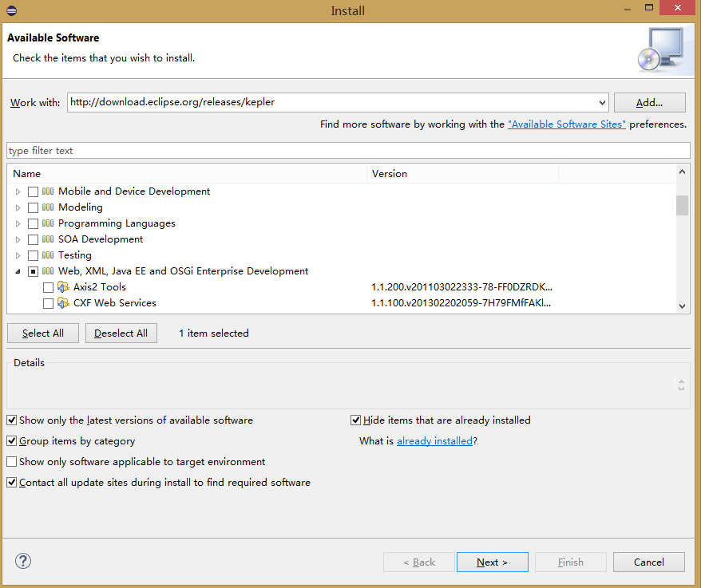Image resolution: width=701 pixels, height=588 pixels.
Task: Select the SOA Development category label
Action: point(101,239)
